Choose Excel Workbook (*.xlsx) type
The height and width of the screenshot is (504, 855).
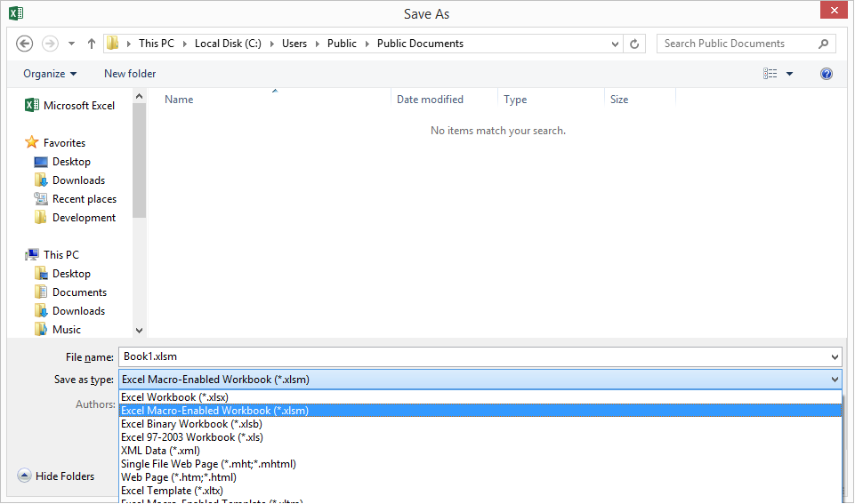[480, 397]
